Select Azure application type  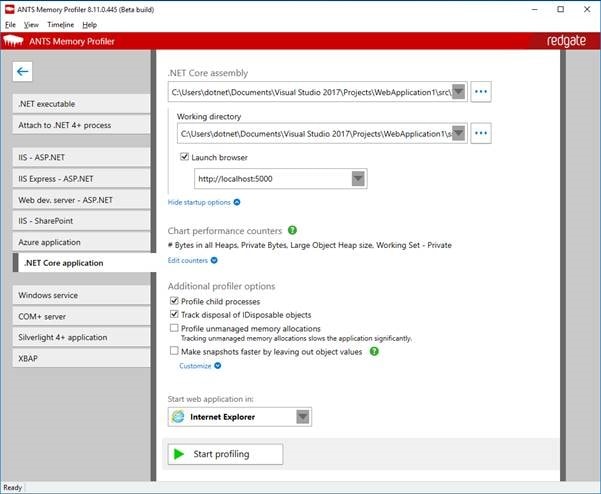coord(81,242)
